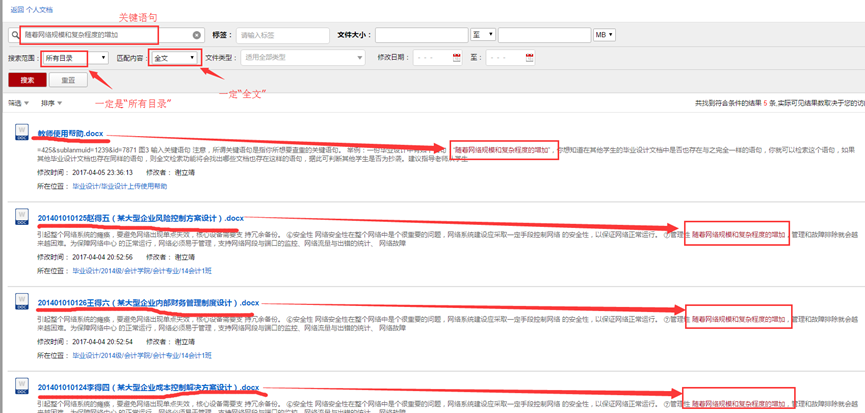The width and height of the screenshot is (865, 413).
Task: Open the calendar icon for the end modified date
Action: tap(530, 58)
